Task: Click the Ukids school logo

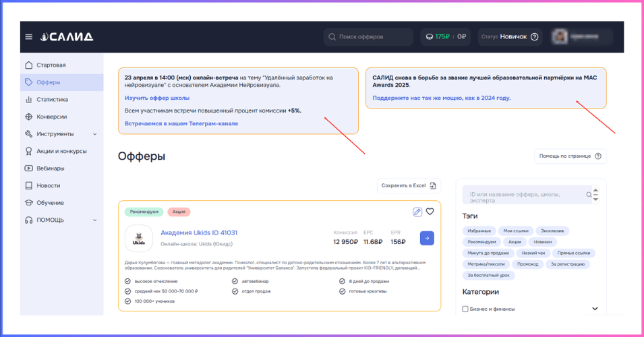Action: 139,238
